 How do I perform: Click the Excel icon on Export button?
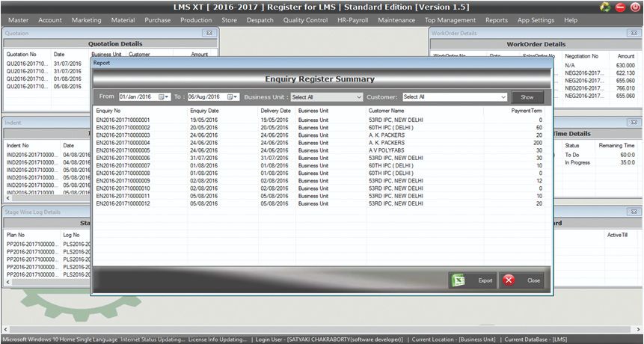coord(458,280)
